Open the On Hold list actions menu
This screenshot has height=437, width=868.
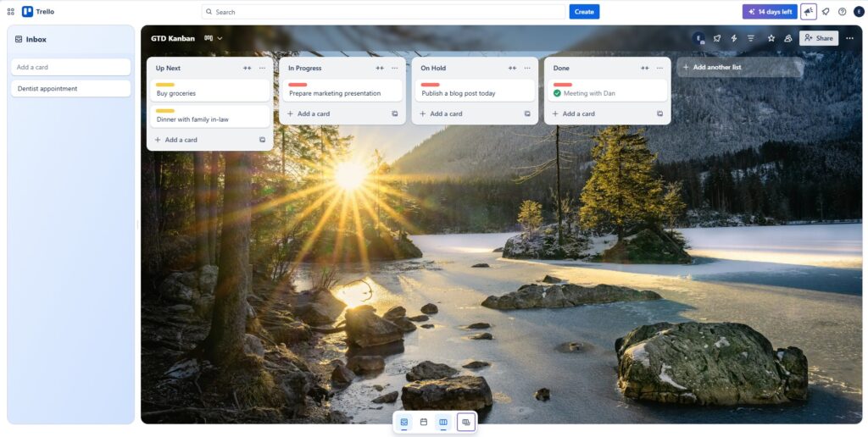point(527,68)
